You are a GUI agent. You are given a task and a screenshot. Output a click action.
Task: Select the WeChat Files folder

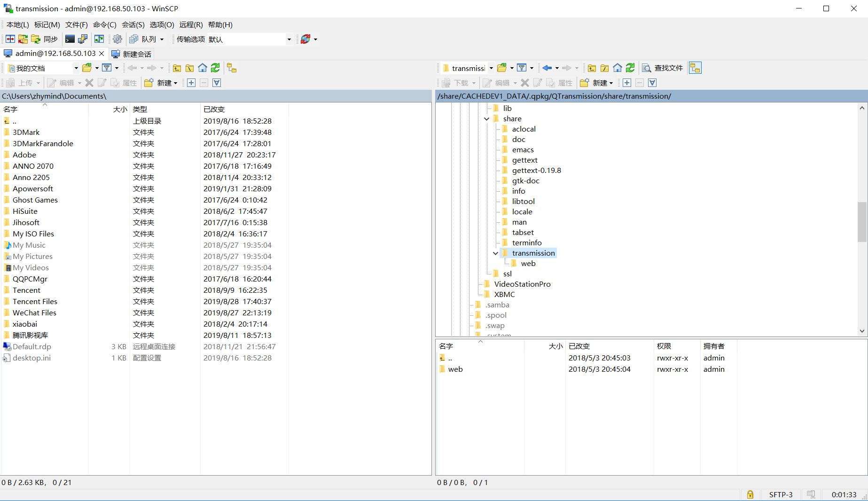(x=34, y=313)
